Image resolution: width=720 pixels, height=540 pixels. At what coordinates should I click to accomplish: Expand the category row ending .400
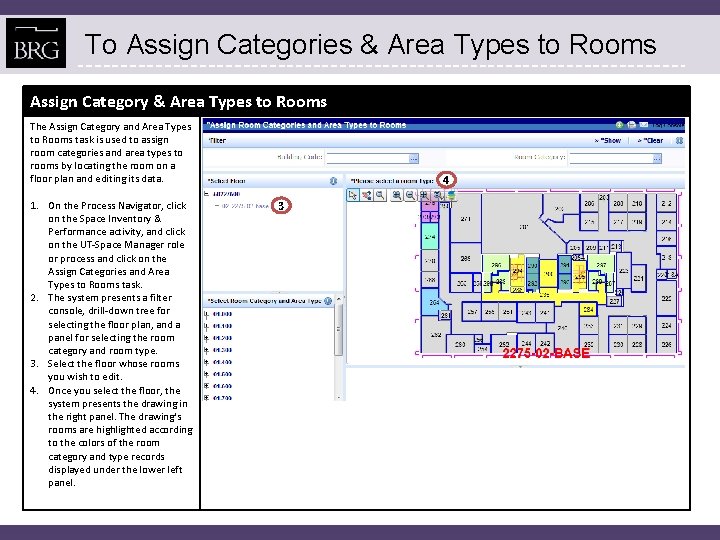207,362
